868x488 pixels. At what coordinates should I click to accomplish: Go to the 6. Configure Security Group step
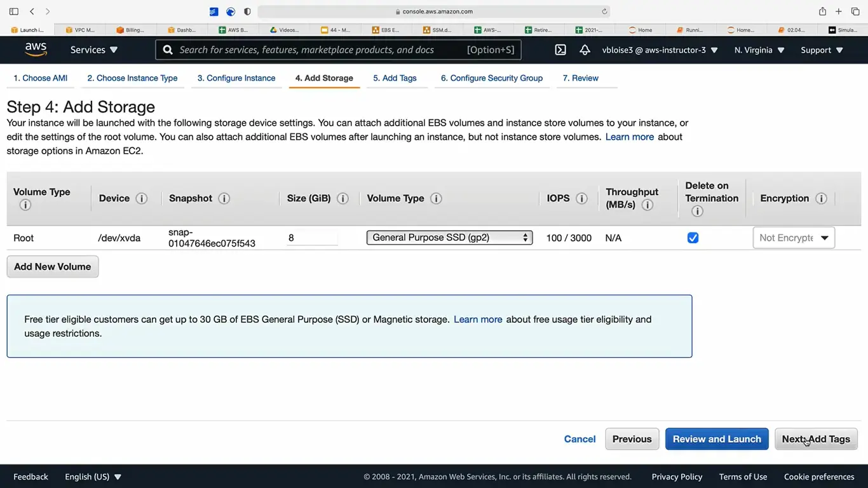pos(492,78)
